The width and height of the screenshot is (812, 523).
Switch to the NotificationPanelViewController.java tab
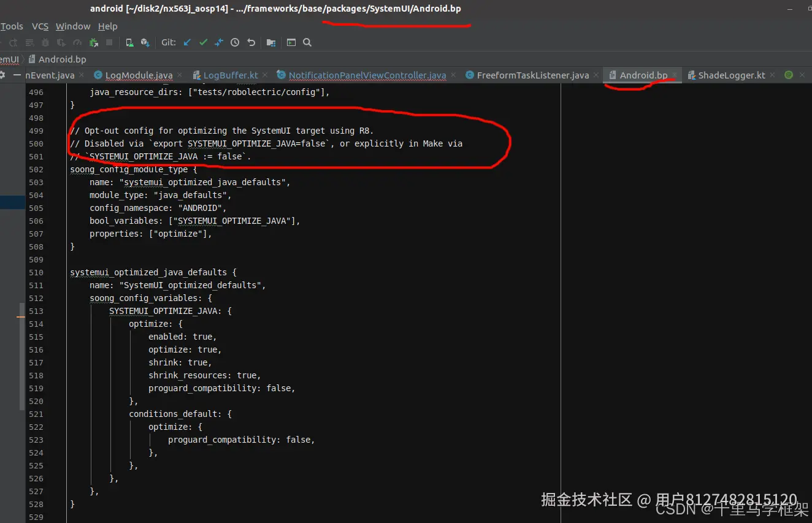(367, 75)
